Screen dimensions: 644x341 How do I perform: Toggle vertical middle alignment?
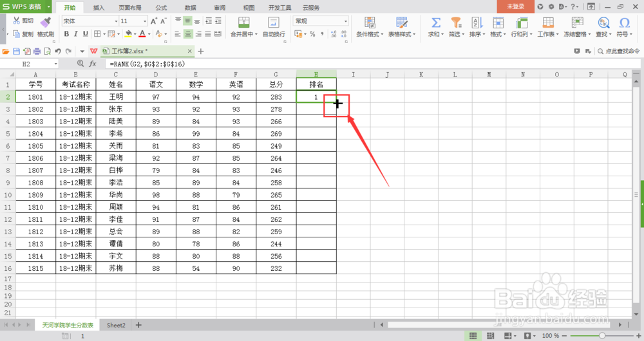pos(187,21)
